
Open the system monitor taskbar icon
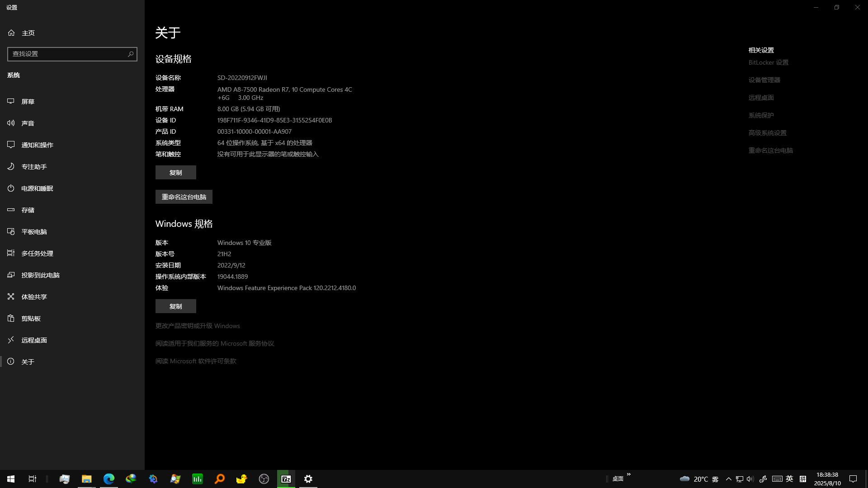pyautogui.click(x=65, y=479)
